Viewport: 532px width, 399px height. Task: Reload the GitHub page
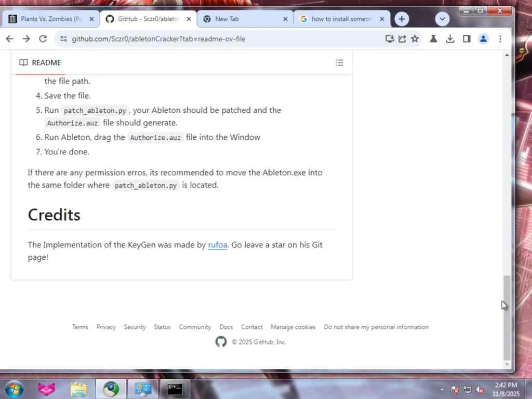pos(43,38)
